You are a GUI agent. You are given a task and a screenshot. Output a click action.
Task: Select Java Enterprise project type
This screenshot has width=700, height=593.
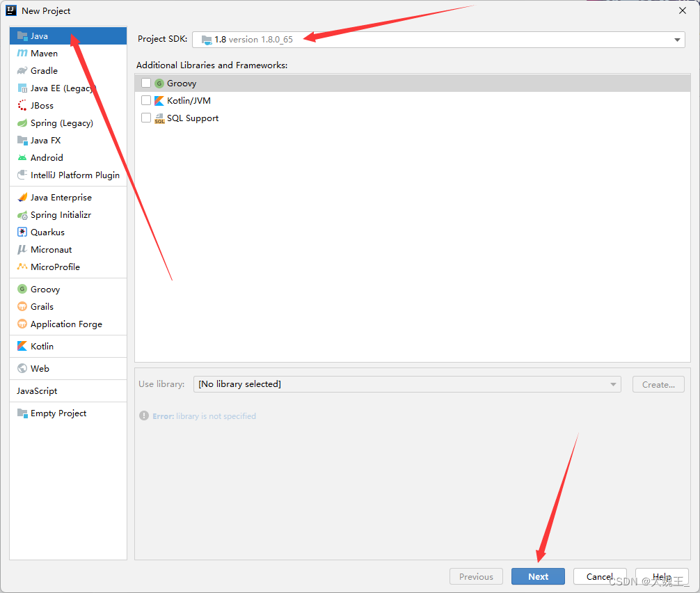[x=68, y=198]
